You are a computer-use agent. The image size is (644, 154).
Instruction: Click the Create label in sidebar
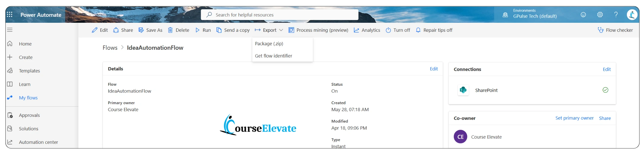[x=25, y=57]
